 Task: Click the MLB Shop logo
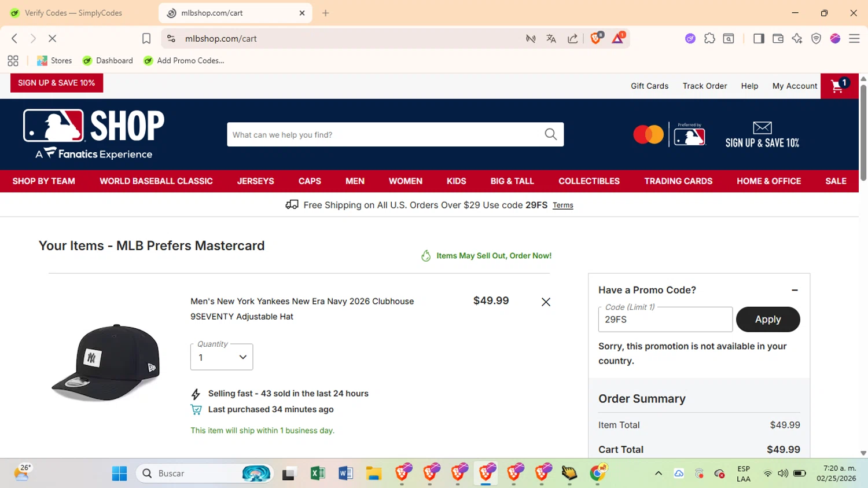pos(94,134)
